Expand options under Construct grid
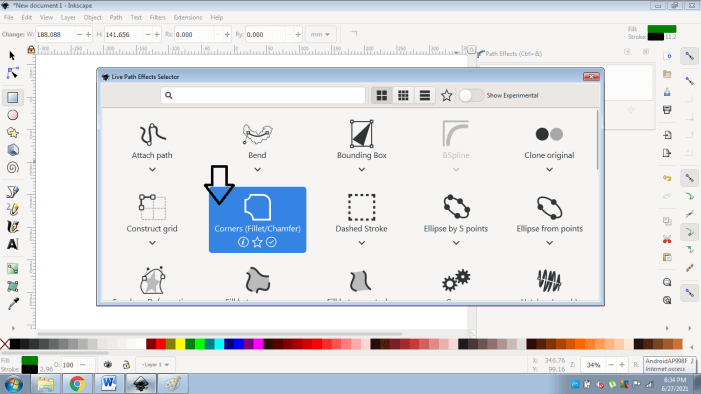 [152, 243]
